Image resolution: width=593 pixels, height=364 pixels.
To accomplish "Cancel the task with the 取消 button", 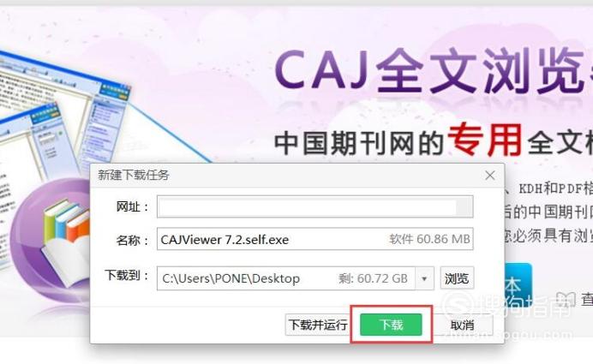I will point(462,325).
